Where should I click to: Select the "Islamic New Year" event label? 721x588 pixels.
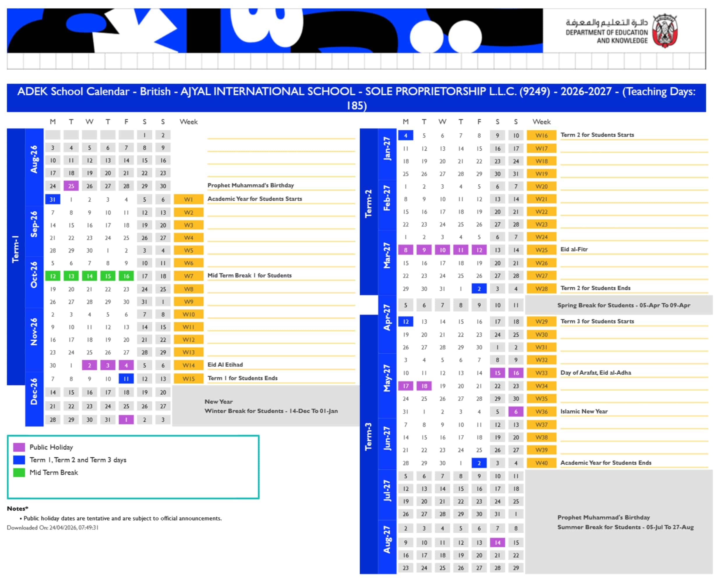click(584, 412)
